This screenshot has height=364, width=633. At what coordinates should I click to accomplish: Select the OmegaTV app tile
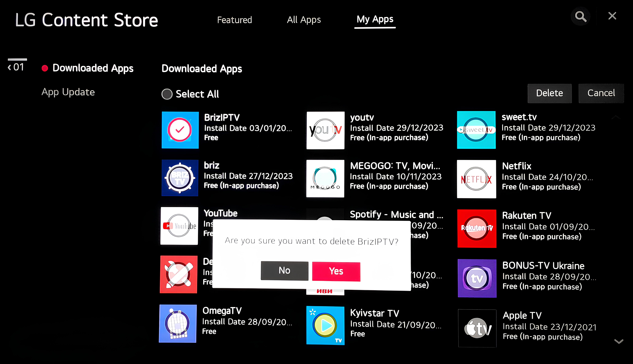tap(178, 323)
